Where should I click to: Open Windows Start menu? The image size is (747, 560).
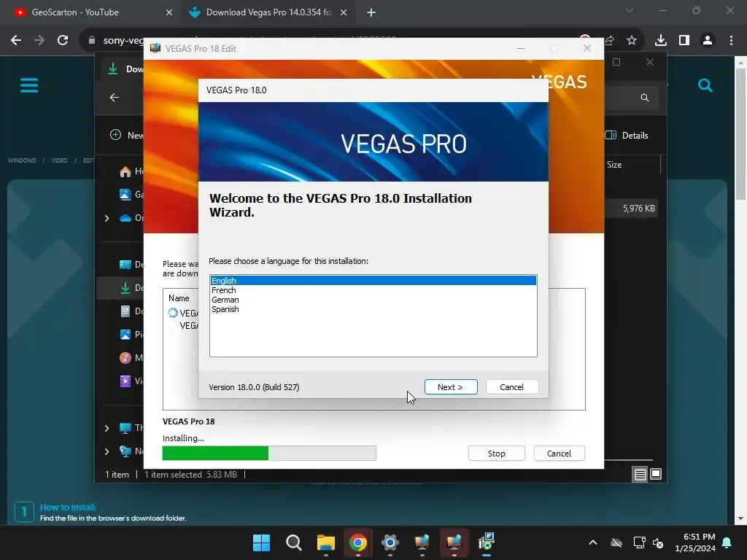[x=261, y=542]
